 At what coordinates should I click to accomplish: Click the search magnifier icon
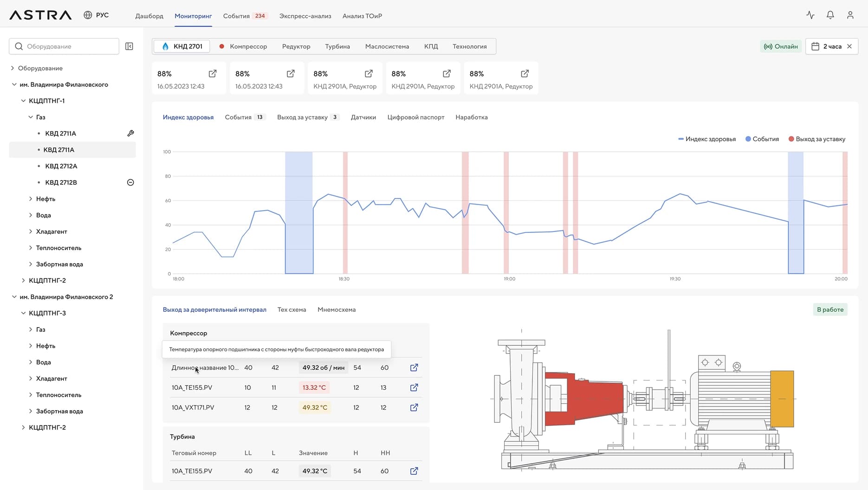19,46
